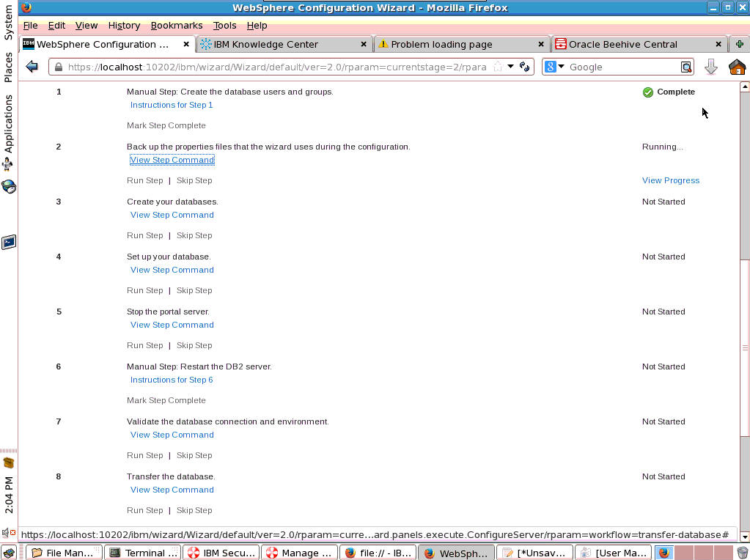This screenshot has width=750, height=560.
Task: Close the IBM Knowledge Center tab
Action: (364, 44)
